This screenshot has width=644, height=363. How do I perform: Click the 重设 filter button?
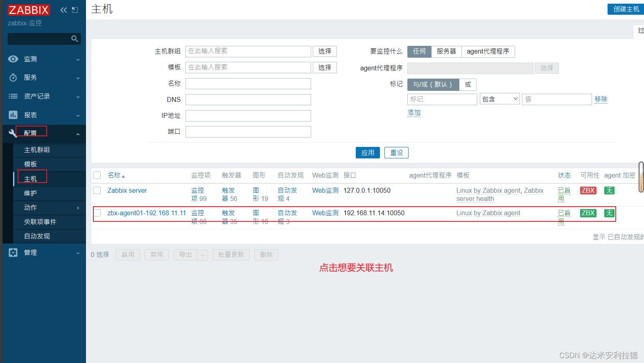396,153
